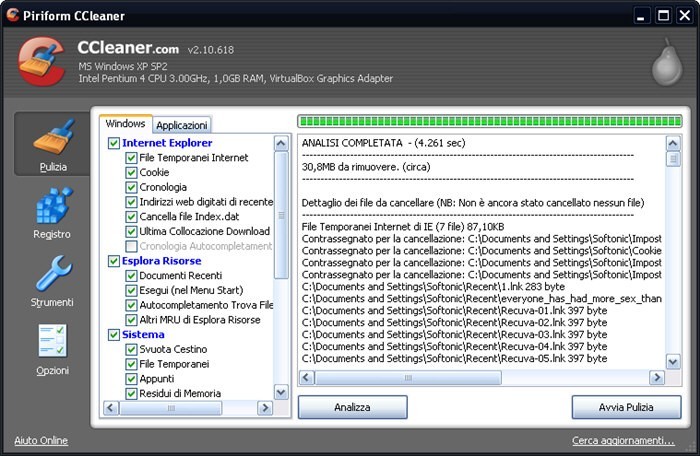Open the Strumenti tools section
This screenshot has height=456, width=700.
point(51,280)
